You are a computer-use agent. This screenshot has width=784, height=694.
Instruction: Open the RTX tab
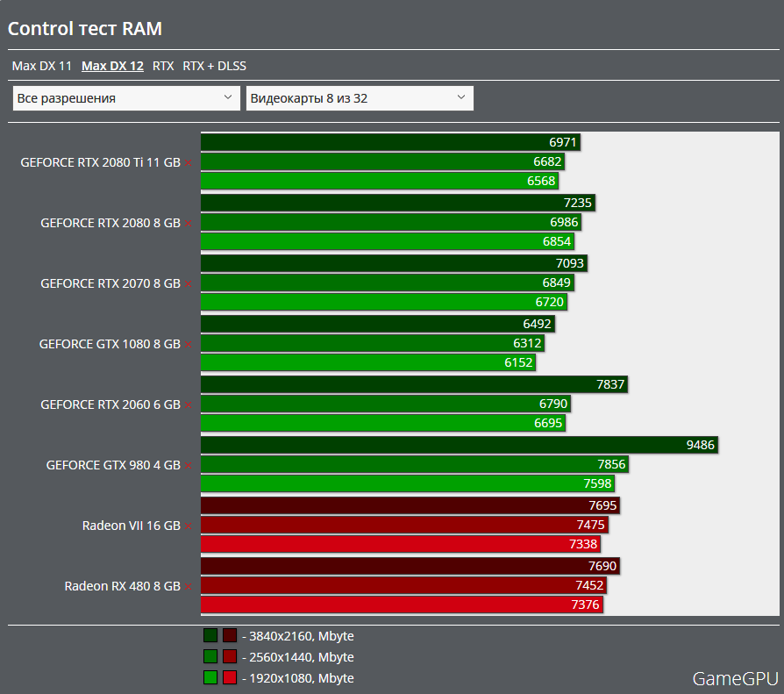pos(163,66)
